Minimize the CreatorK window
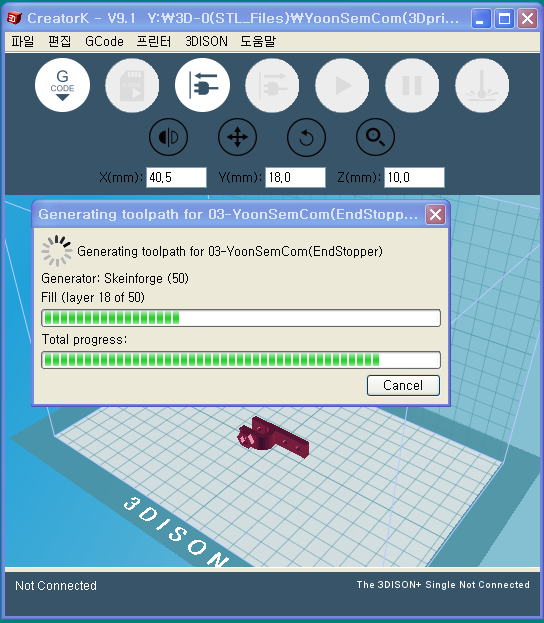Screen dimensions: 544x623 point(480,18)
